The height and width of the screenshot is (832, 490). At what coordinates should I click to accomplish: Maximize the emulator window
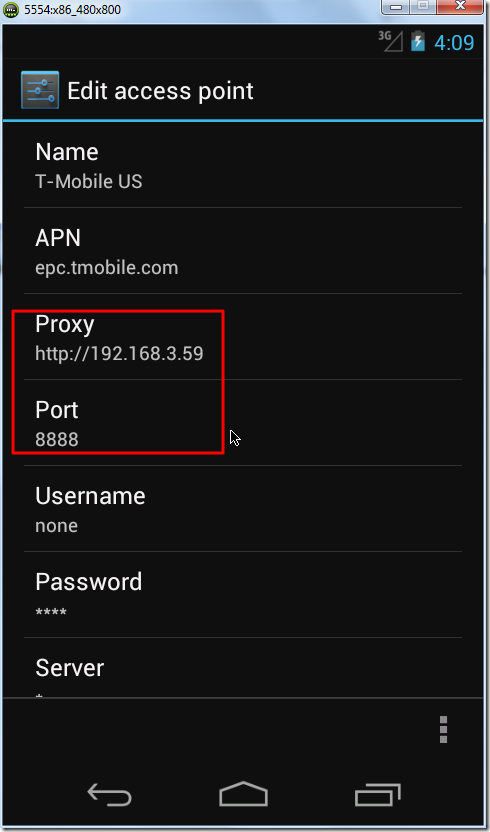coord(423,6)
